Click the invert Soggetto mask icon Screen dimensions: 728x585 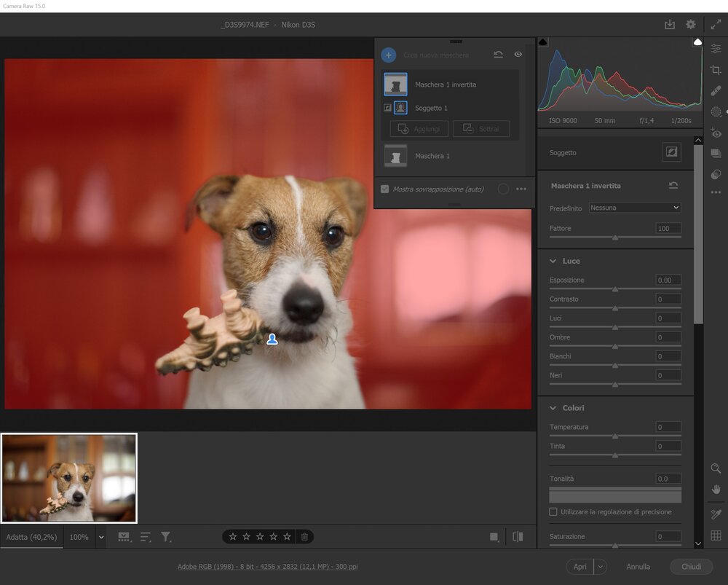click(671, 152)
